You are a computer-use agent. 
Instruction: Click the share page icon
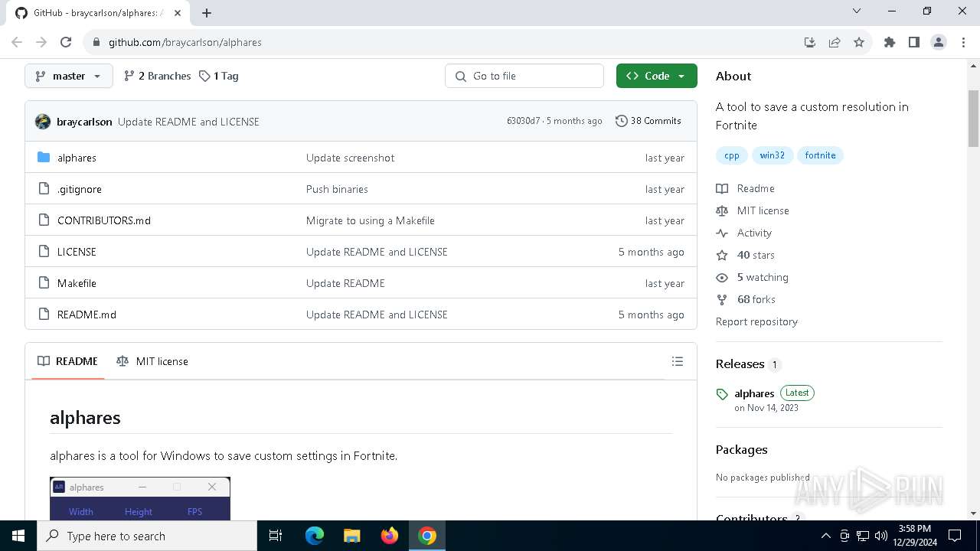tap(835, 42)
